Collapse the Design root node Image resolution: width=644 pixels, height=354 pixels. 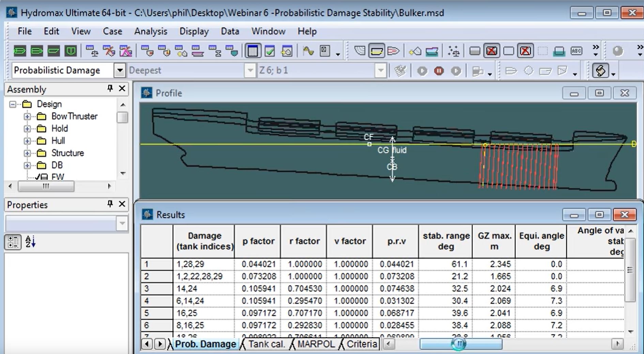coord(13,104)
